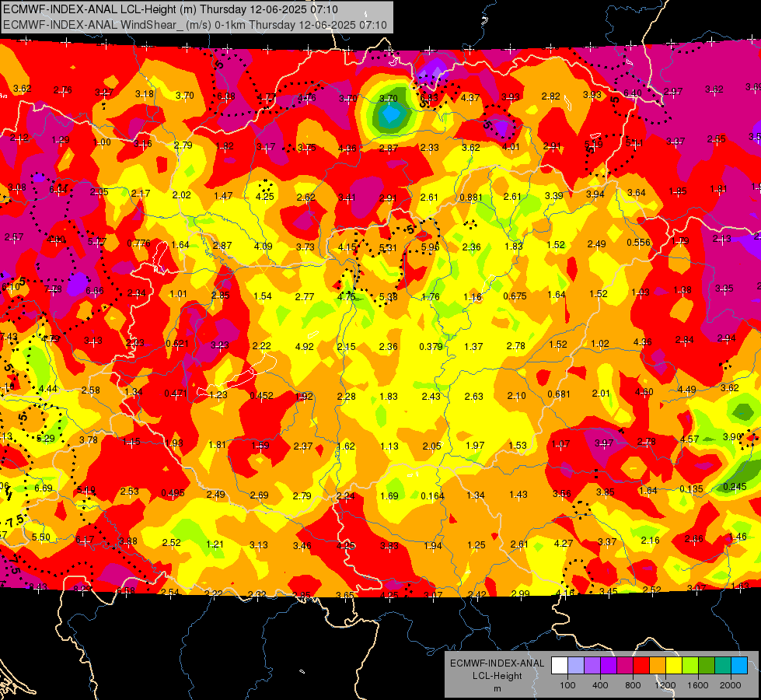Click the map value '4.57'

pos(689,439)
